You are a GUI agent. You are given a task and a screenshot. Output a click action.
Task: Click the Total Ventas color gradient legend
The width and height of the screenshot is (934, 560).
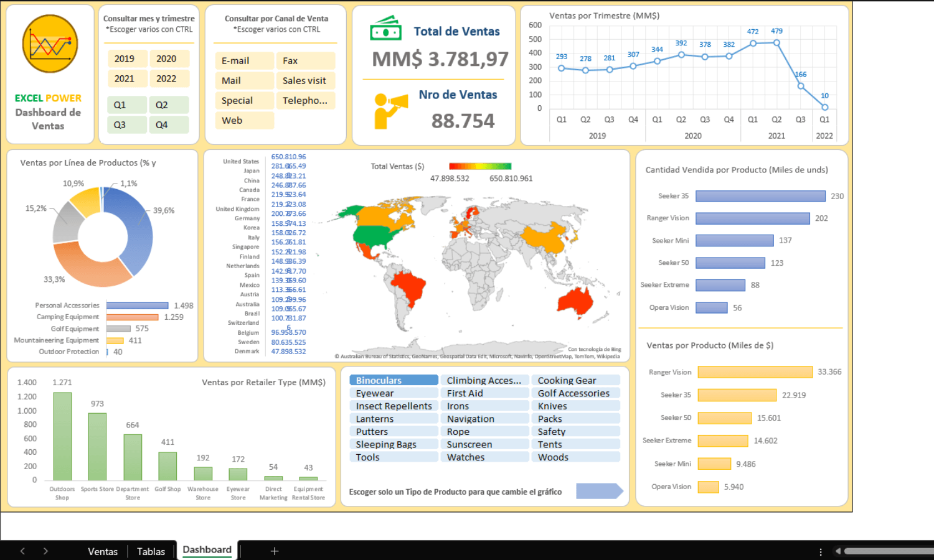click(x=480, y=166)
